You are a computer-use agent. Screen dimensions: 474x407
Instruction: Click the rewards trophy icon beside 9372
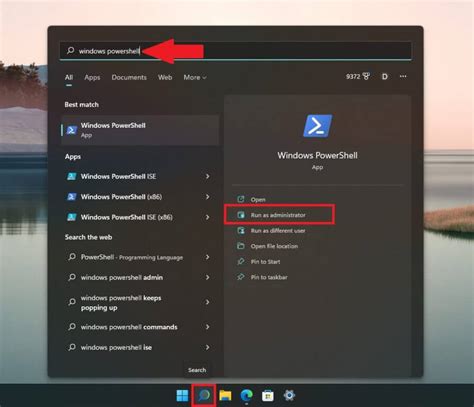(x=366, y=76)
